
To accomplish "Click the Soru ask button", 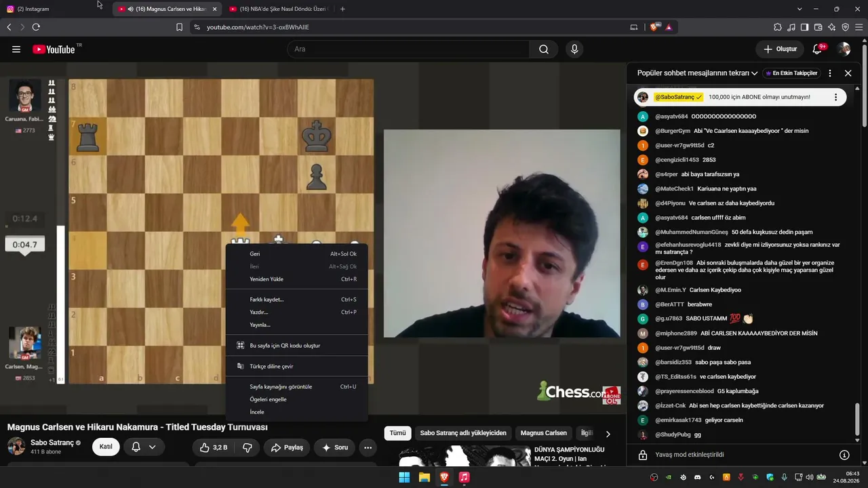I will point(334,447).
